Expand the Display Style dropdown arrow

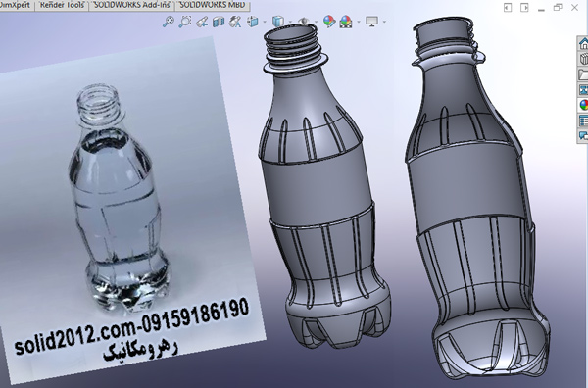point(290,22)
